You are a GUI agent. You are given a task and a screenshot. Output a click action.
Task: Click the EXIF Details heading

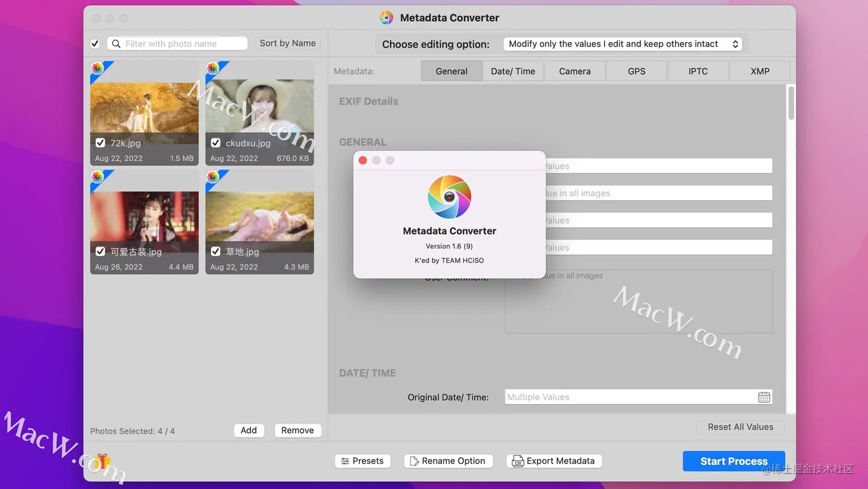[369, 101]
